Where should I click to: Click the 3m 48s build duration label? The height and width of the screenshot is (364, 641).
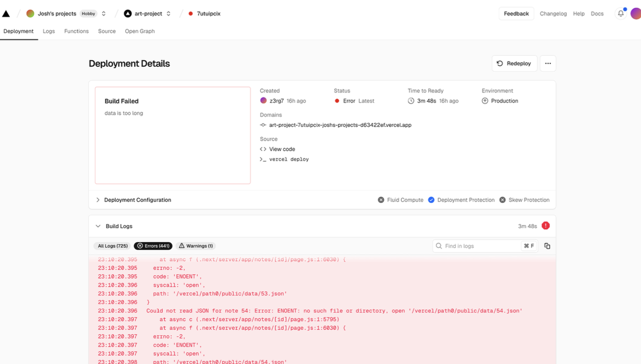pyautogui.click(x=527, y=226)
